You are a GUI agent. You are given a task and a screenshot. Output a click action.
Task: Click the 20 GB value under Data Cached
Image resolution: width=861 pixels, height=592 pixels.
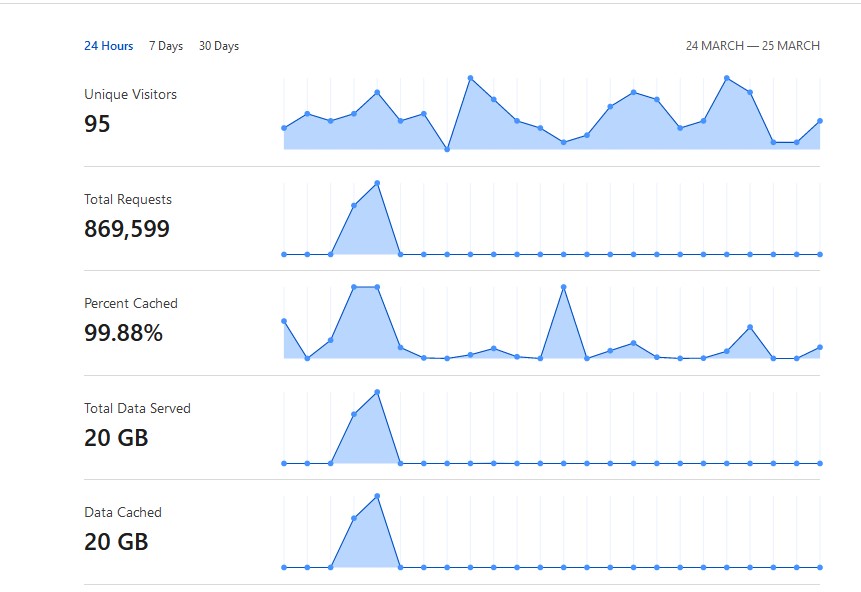[x=116, y=542]
